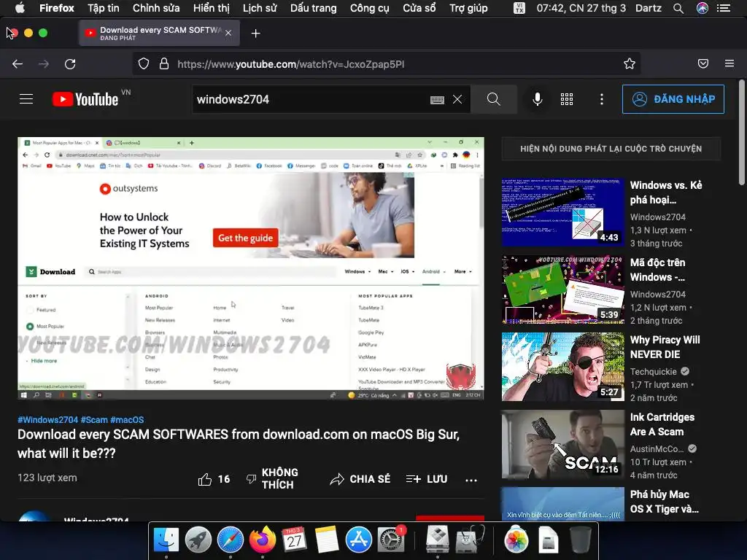Viewport: 747px width, 560px height.
Task: Show chat replay HIỆN NỘI DUNG PHÁT LẠI
Action: pos(611,149)
